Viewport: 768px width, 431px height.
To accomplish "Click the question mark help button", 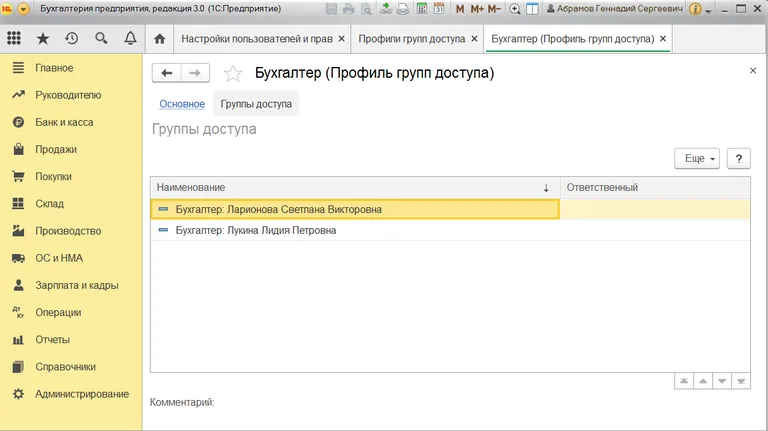I will click(x=738, y=158).
